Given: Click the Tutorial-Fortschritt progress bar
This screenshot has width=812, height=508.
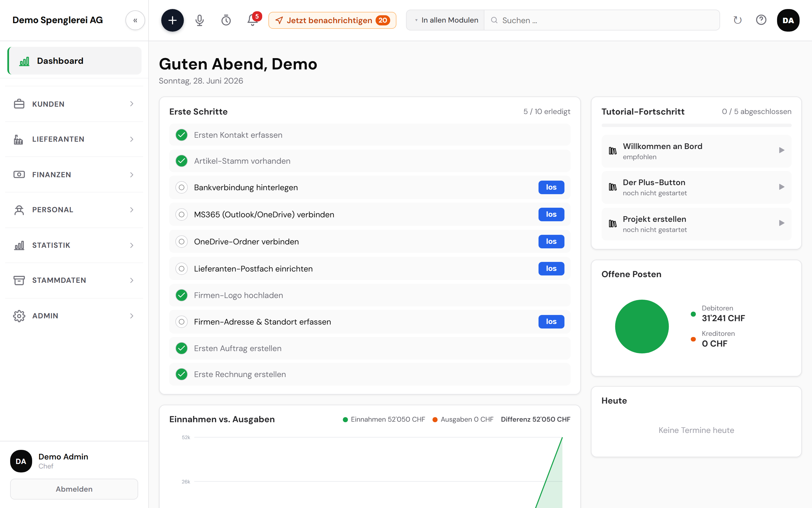Looking at the screenshot, I should point(696,125).
